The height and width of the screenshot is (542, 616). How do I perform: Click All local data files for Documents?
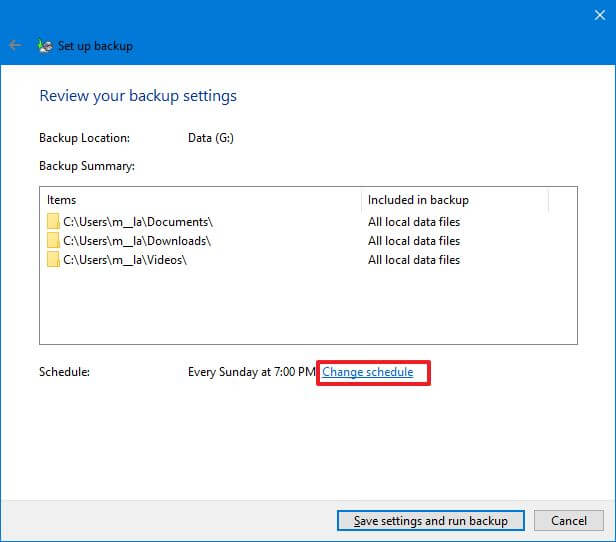414,222
